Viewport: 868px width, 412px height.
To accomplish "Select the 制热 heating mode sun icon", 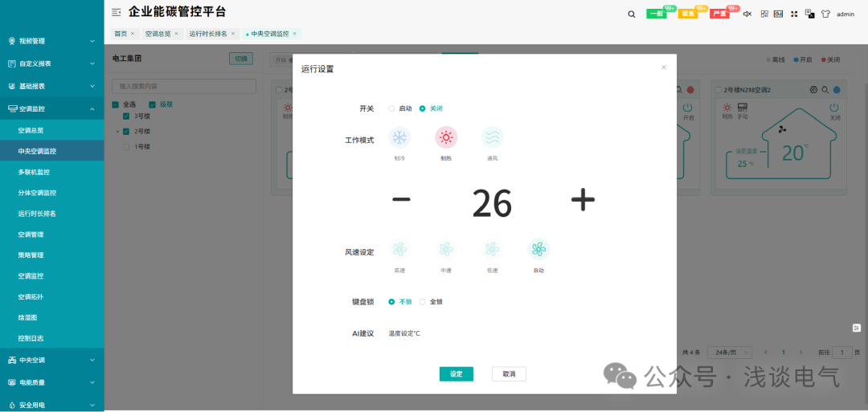I will coord(446,137).
